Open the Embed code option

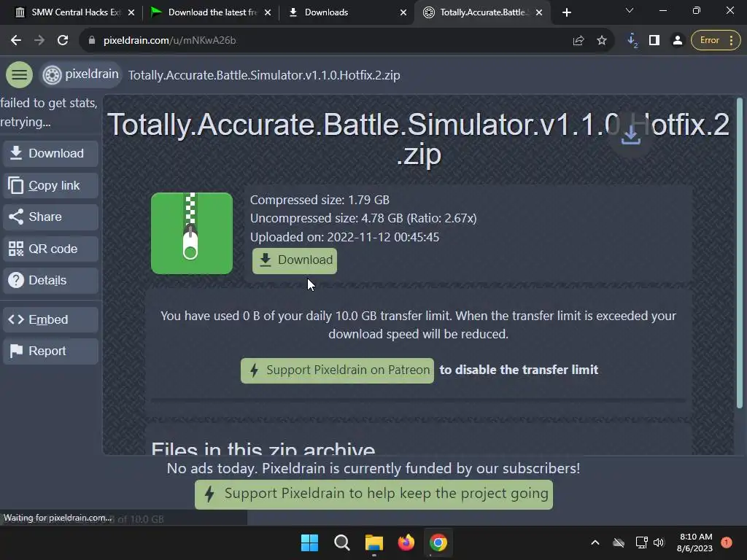(x=50, y=319)
